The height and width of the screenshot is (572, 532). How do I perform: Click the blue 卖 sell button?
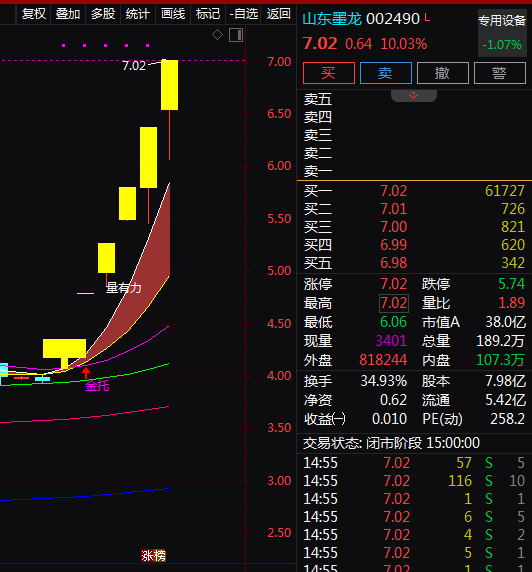tap(386, 73)
